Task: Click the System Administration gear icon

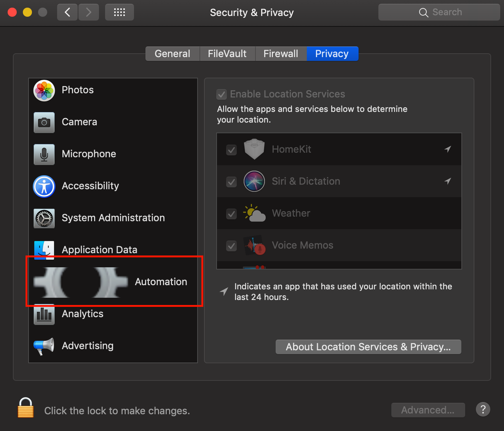Action: [x=44, y=218]
